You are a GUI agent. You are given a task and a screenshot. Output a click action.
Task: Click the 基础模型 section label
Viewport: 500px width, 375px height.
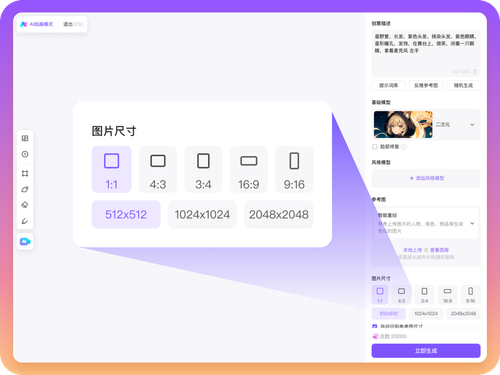pos(381,102)
